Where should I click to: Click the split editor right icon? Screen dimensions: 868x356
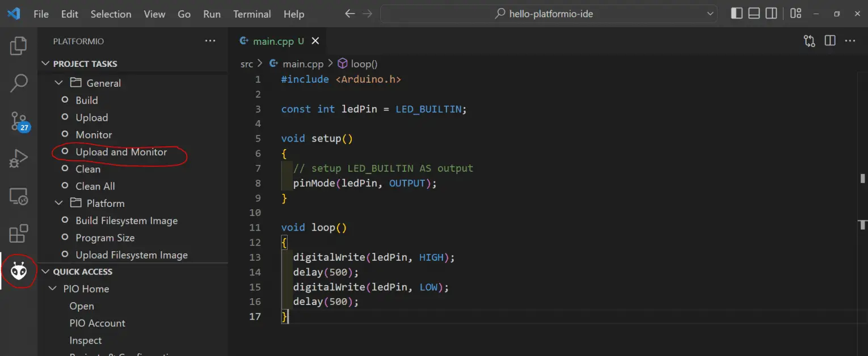point(829,41)
